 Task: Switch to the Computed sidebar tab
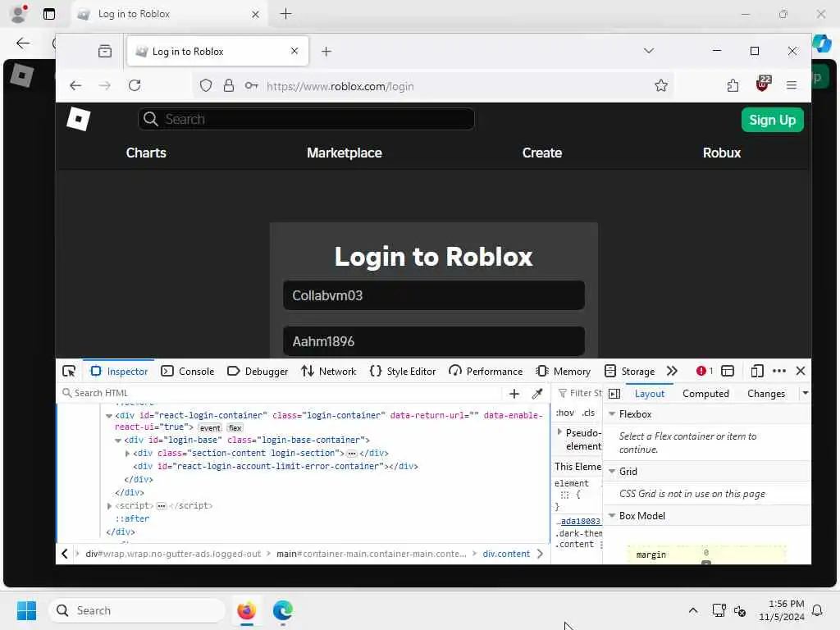pos(705,394)
